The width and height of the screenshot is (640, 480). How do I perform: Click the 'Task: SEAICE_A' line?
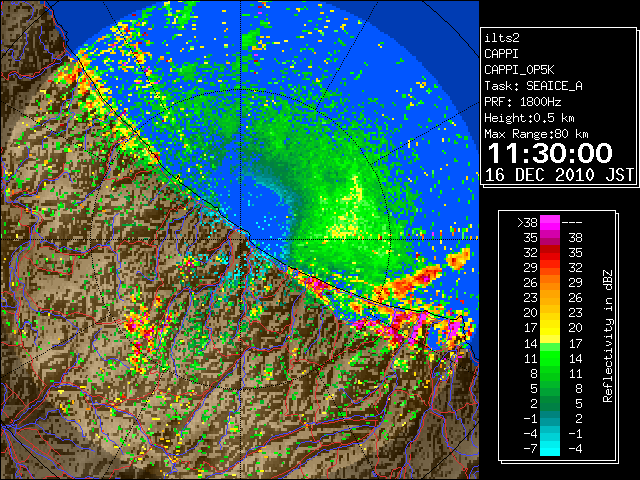(x=533, y=86)
